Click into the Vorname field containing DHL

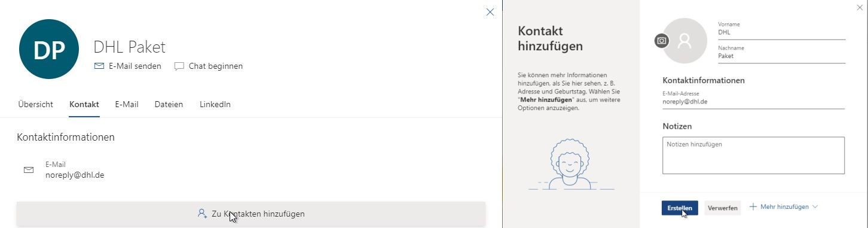(781, 32)
